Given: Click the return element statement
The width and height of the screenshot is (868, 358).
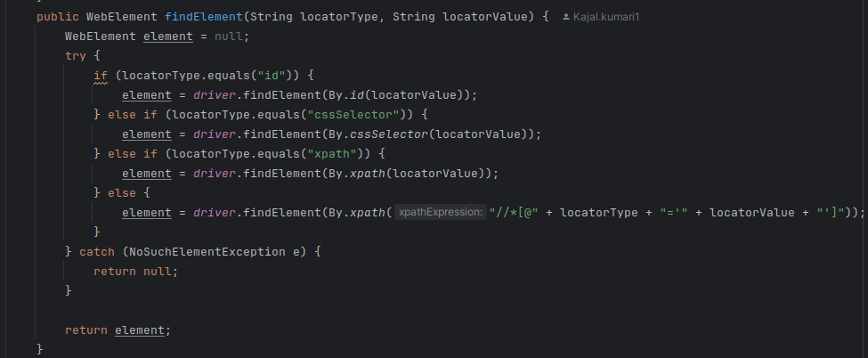Looking at the screenshot, I should pyautogui.click(x=117, y=330).
